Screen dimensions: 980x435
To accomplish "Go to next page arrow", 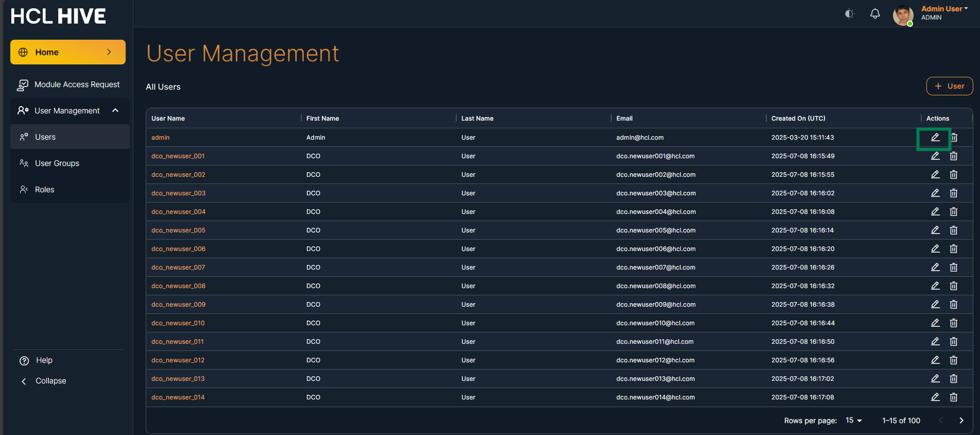I will 961,421.
